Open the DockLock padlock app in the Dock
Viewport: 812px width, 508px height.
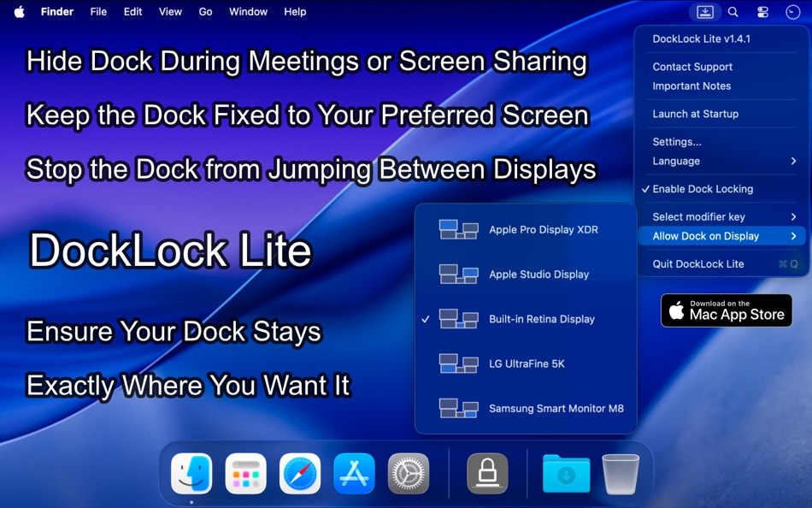pos(487,473)
